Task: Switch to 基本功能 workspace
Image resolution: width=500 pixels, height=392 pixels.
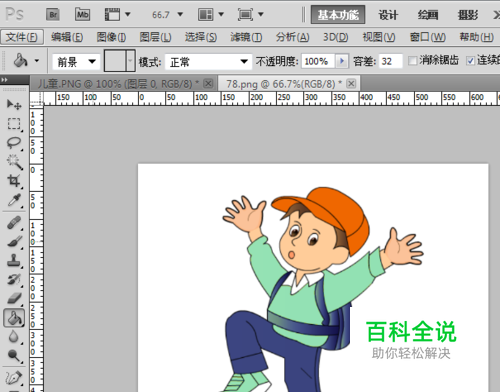Action: (338, 15)
